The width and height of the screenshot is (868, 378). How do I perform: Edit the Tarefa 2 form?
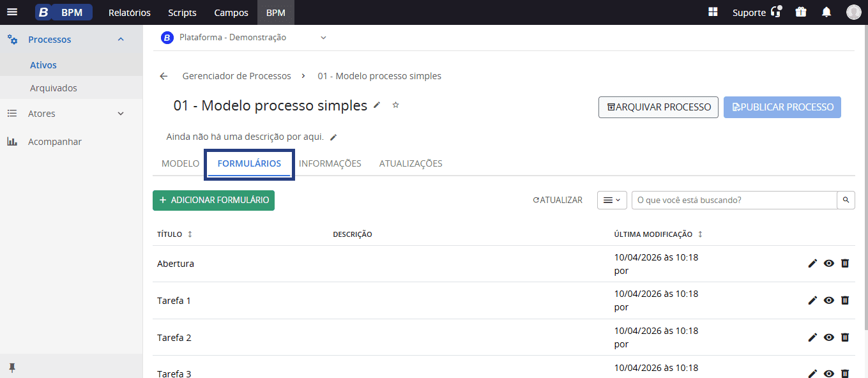coord(812,337)
